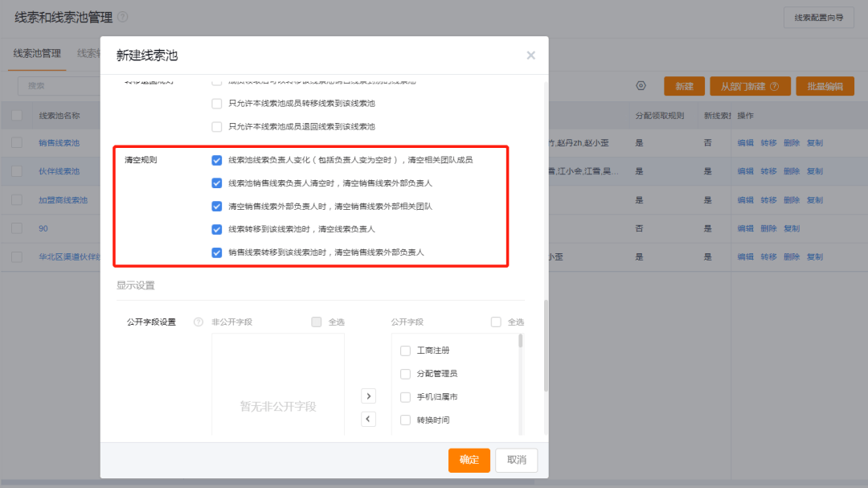Uncheck 清空销售线索外部负责人时 rule
The image size is (868, 488).
216,206
